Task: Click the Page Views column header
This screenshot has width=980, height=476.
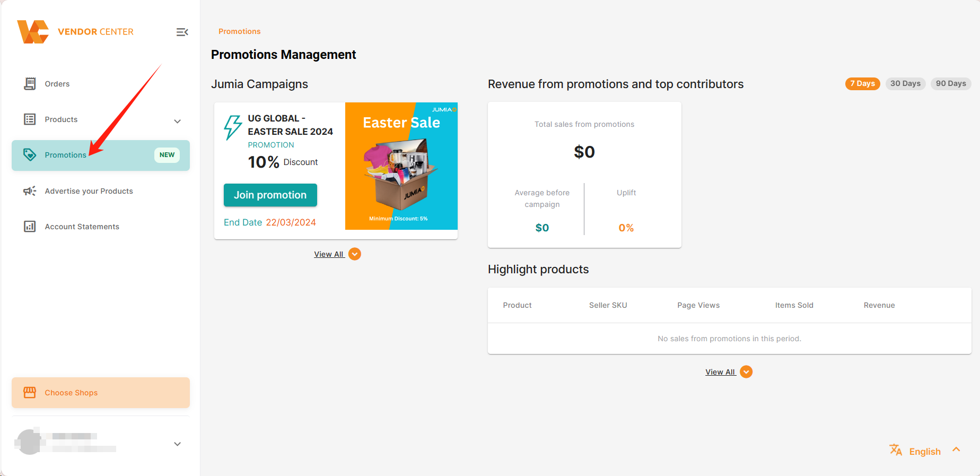Action: [698, 305]
